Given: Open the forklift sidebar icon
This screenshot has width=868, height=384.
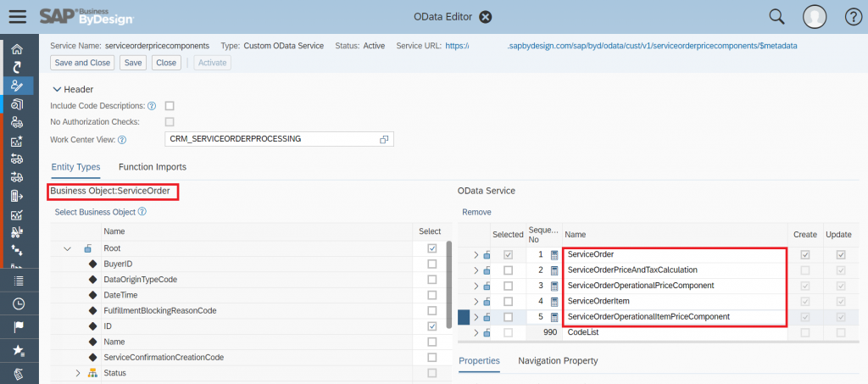Looking at the screenshot, I should click(x=17, y=233).
